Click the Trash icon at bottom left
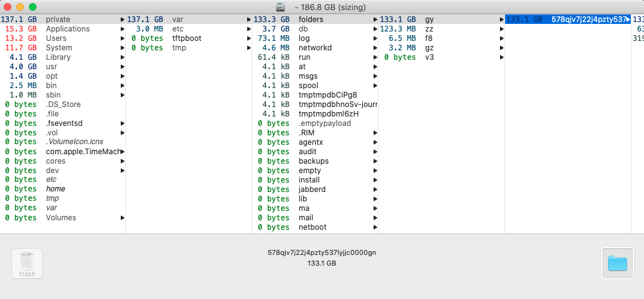The image size is (644, 299). [x=27, y=263]
